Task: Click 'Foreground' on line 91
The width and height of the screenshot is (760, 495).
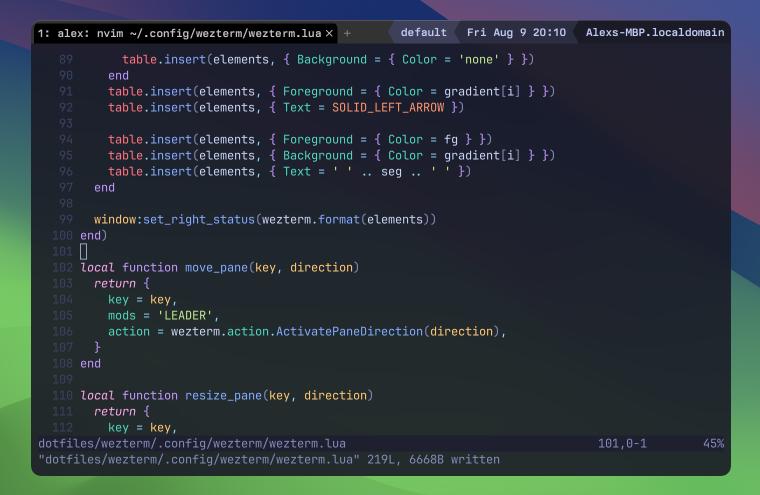Action: click(x=318, y=92)
